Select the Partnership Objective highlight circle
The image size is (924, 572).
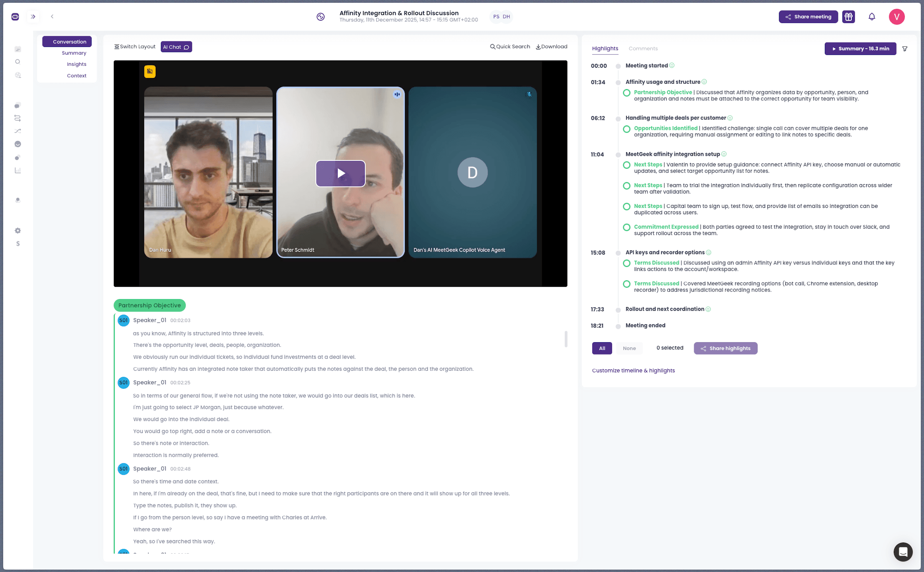pos(626,93)
